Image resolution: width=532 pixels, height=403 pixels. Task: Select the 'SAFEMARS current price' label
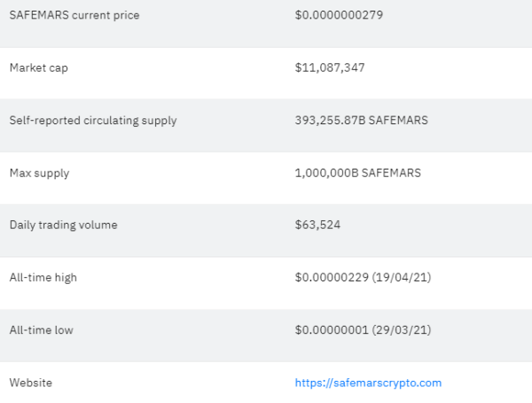coord(74,15)
